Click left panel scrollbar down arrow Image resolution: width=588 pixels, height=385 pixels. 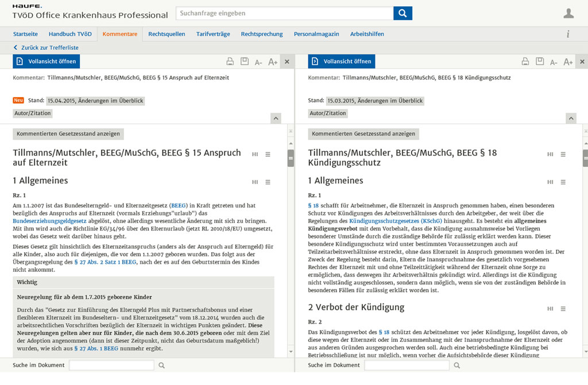(x=291, y=351)
